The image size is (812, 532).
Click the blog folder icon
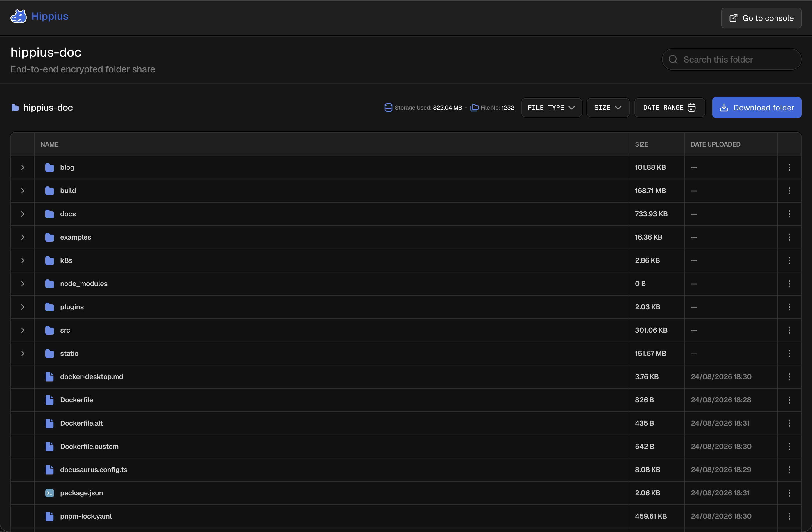(50, 167)
